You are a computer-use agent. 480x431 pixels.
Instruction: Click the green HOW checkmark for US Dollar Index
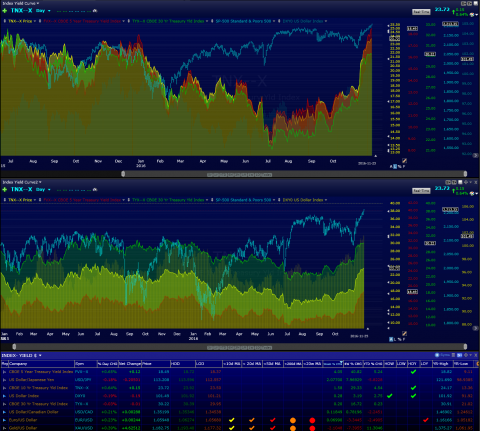point(389,396)
